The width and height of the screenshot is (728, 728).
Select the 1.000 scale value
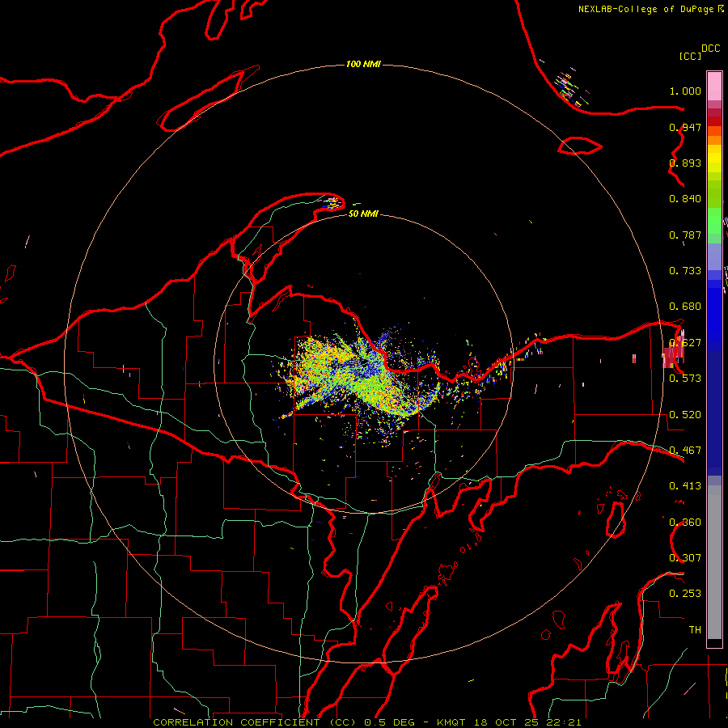(x=685, y=91)
